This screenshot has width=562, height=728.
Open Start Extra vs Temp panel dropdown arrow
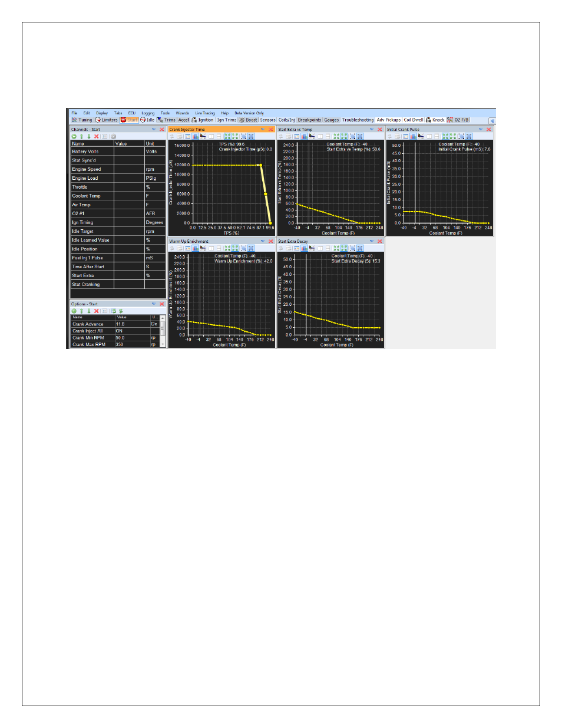pyautogui.click(x=372, y=129)
